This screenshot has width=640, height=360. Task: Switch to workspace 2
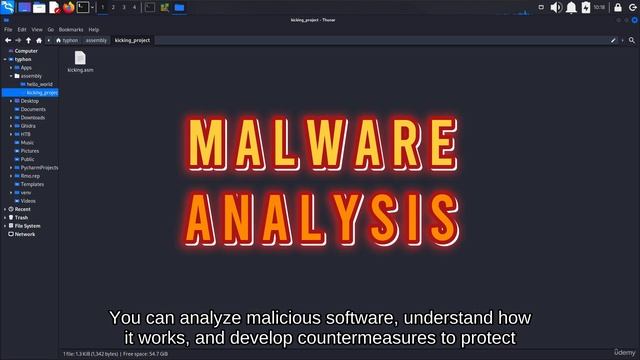tap(113, 7)
